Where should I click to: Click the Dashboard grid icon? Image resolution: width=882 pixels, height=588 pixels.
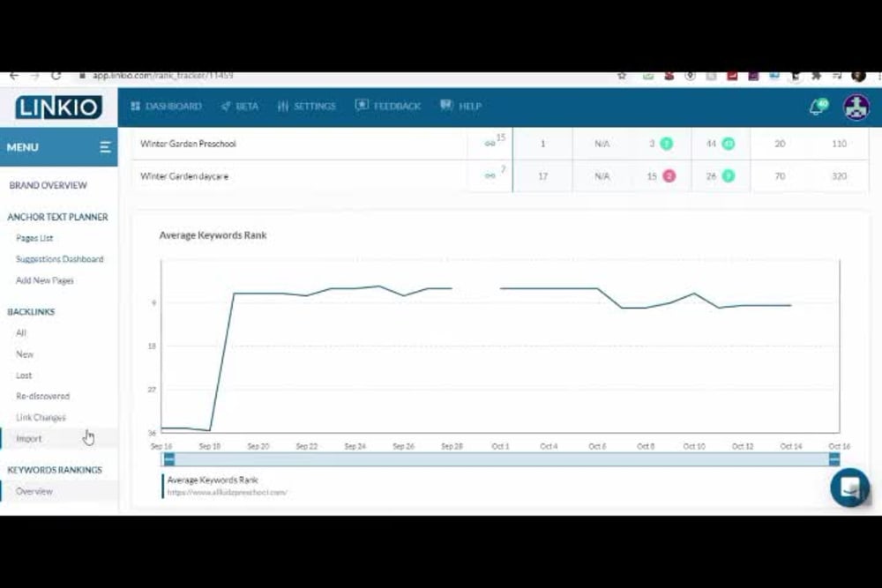coord(135,106)
